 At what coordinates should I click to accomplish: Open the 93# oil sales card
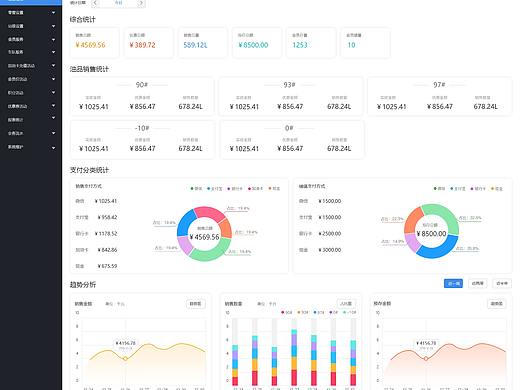(x=290, y=97)
